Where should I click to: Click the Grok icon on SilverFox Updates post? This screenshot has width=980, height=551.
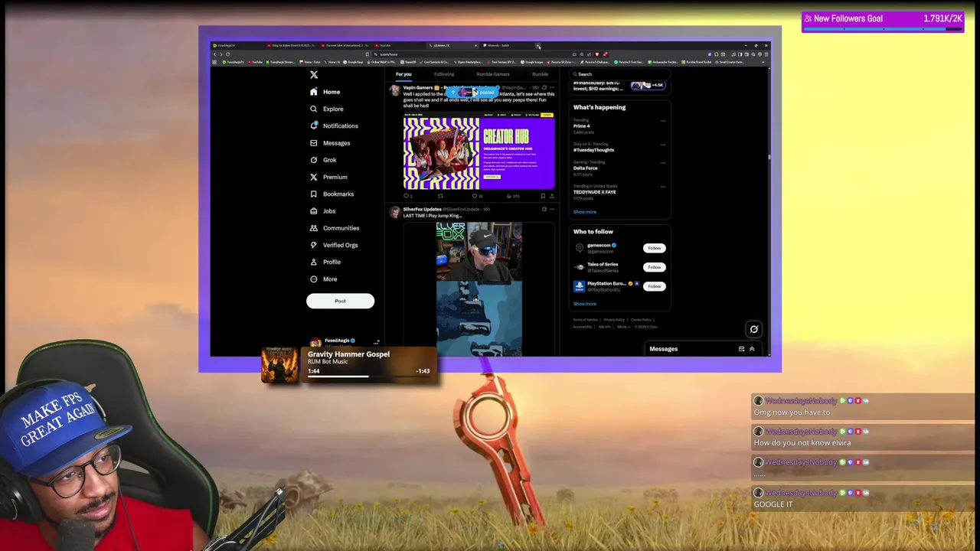tap(544, 209)
